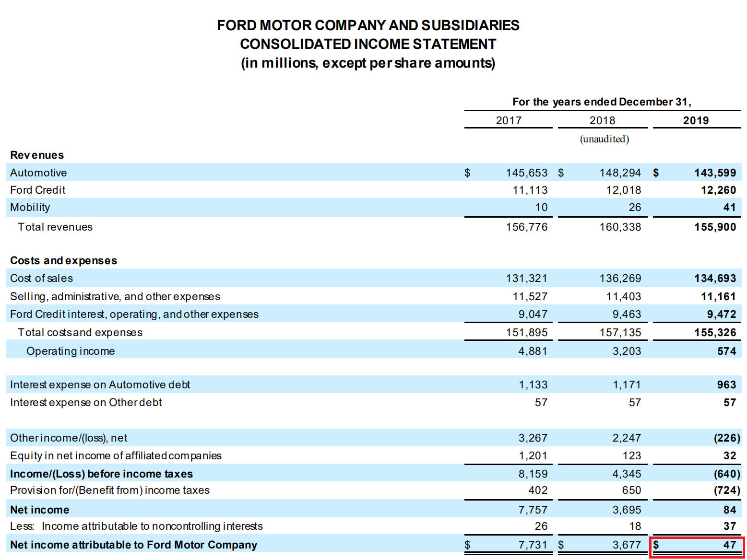Select the Cost of sales label
The image size is (747, 560).
pyautogui.click(x=41, y=278)
